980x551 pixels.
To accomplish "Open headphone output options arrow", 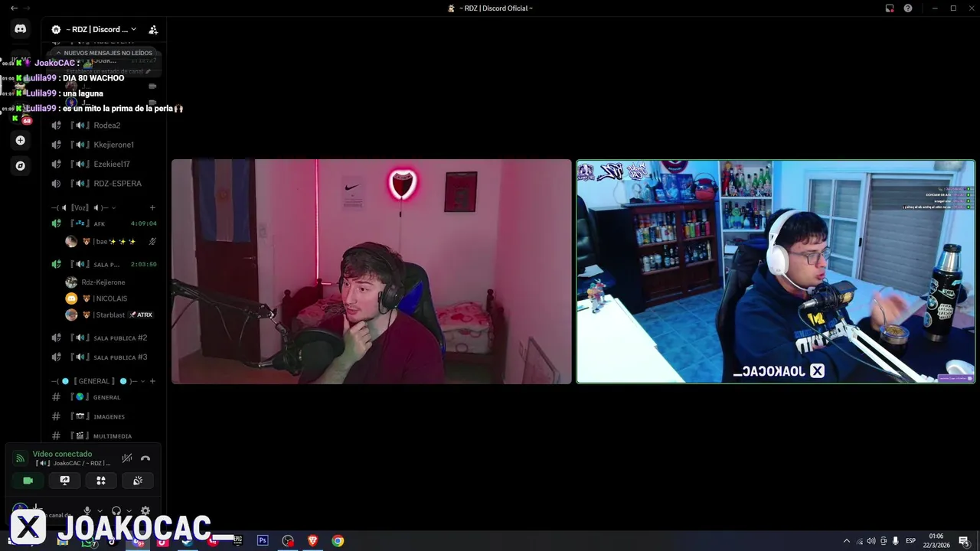I will [129, 510].
